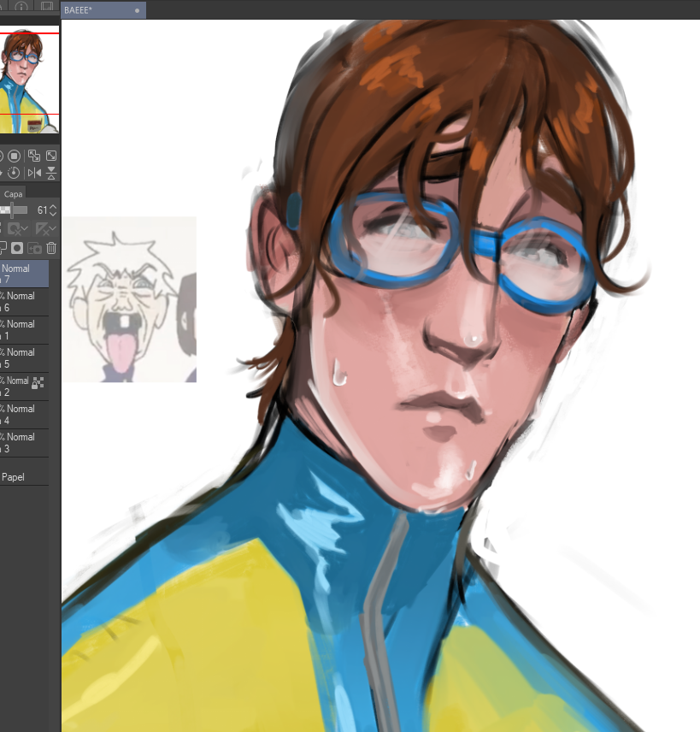Switch to the BAEEE canvas tab
Viewport: 700px width, 732px height.
coord(103,10)
